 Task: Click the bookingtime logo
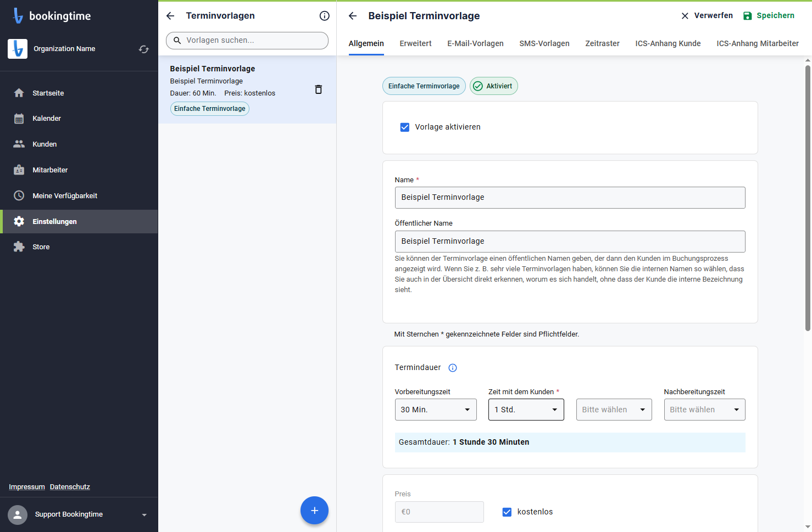52,16
